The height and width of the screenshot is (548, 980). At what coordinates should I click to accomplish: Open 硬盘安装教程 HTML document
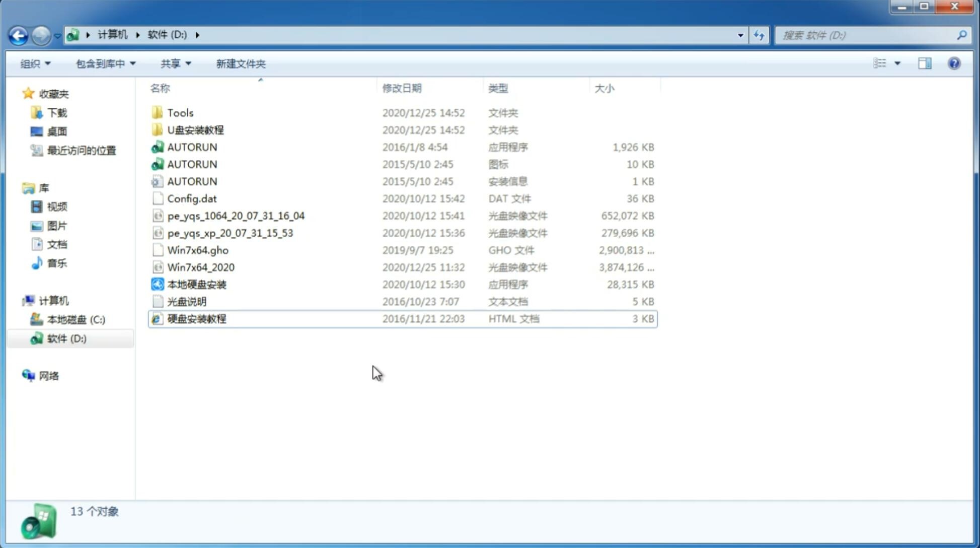pos(196,318)
